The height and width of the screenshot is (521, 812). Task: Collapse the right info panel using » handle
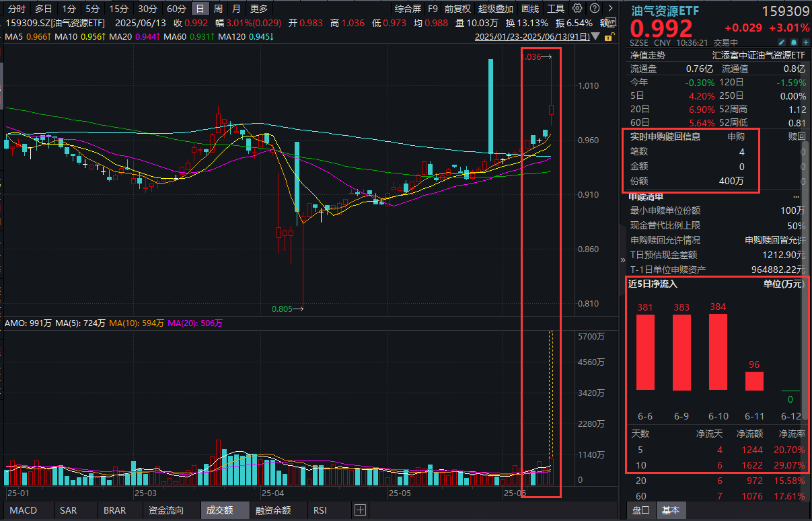click(622, 260)
